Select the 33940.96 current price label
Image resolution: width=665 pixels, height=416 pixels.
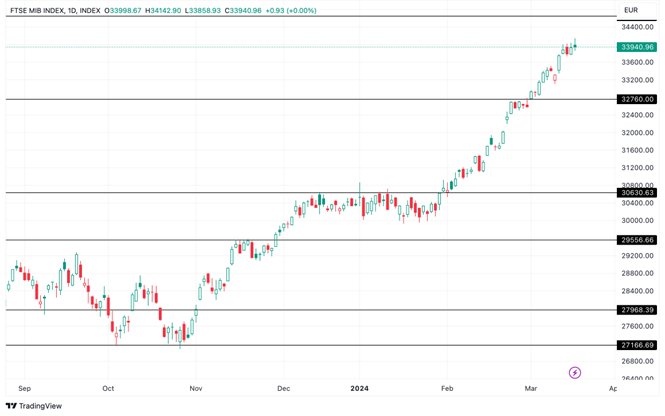coord(637,47)
